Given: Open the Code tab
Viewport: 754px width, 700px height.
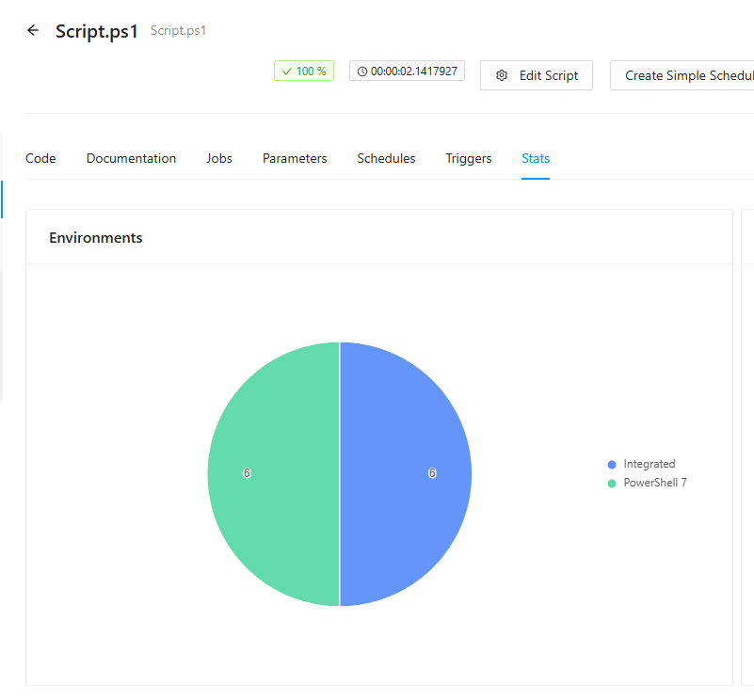Looking at the screenshot, I should coord(40,158).
